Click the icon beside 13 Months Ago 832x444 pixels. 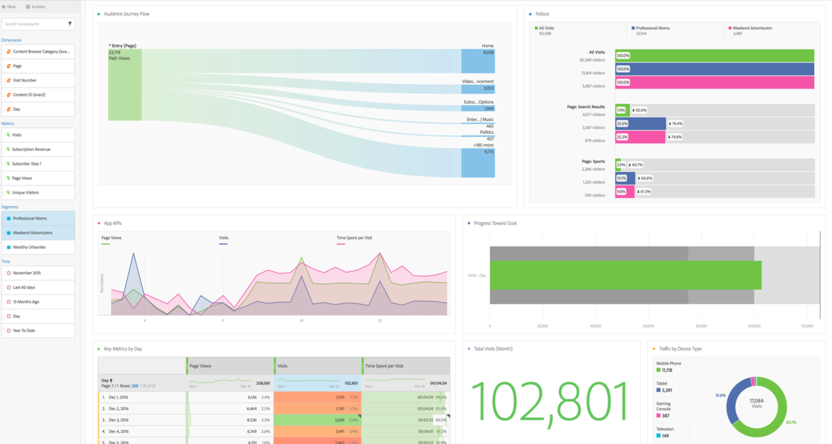tap(8, 302)
